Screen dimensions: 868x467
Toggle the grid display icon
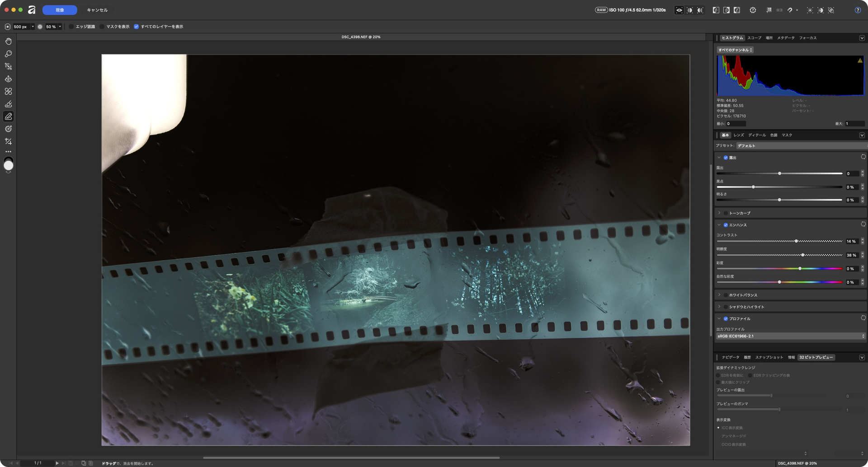pos(769,10)
